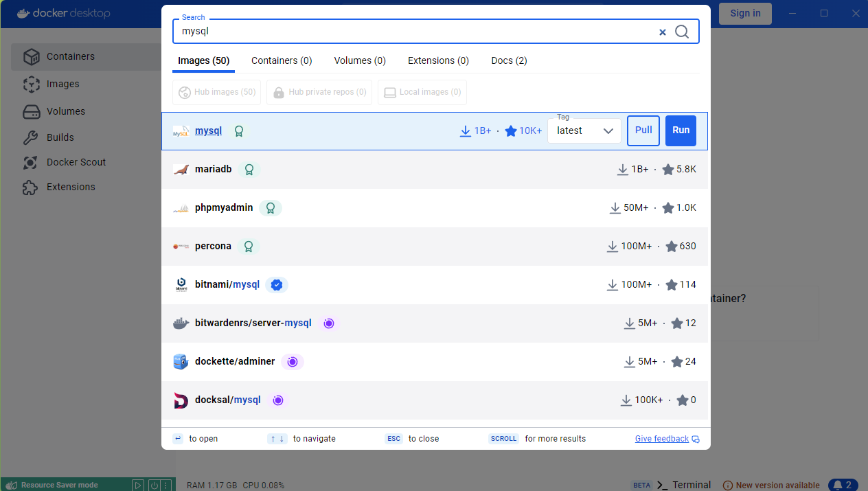Viewport: 868px width, 491px height.
Task: Select bitwardenrs/server-mysql result
Action: click(x=436, y=323)
